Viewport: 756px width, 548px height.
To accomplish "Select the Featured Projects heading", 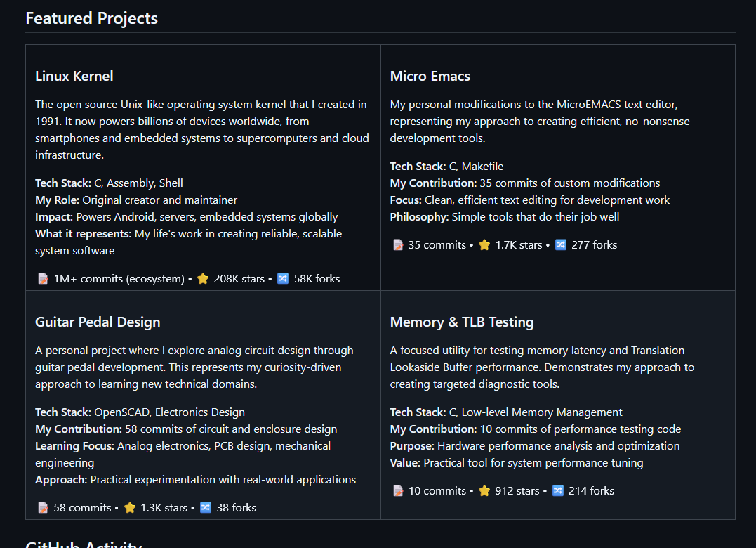I will (x=92, y=18).
